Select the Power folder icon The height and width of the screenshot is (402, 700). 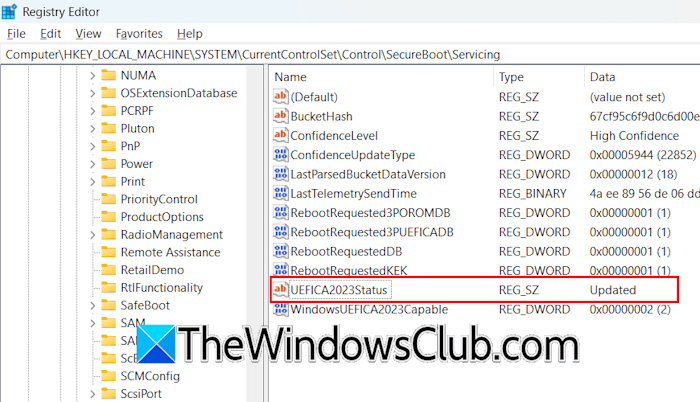tap(108, 163)
